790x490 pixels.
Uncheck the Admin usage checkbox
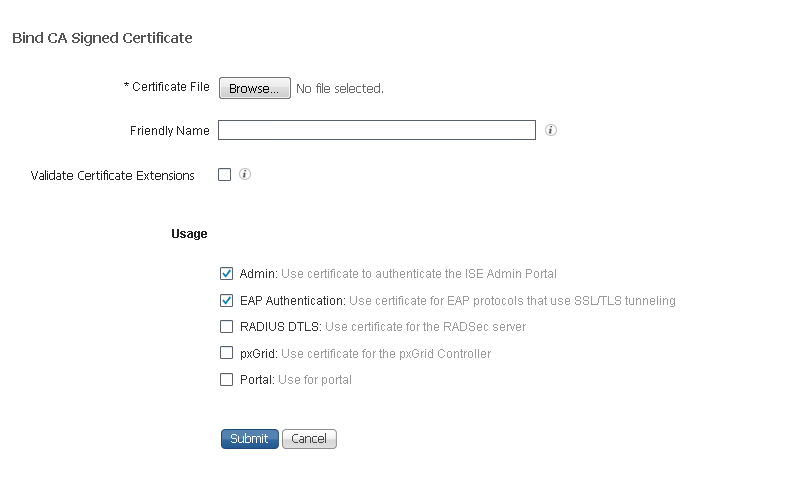pyautogui.click(x=227, y=273)
